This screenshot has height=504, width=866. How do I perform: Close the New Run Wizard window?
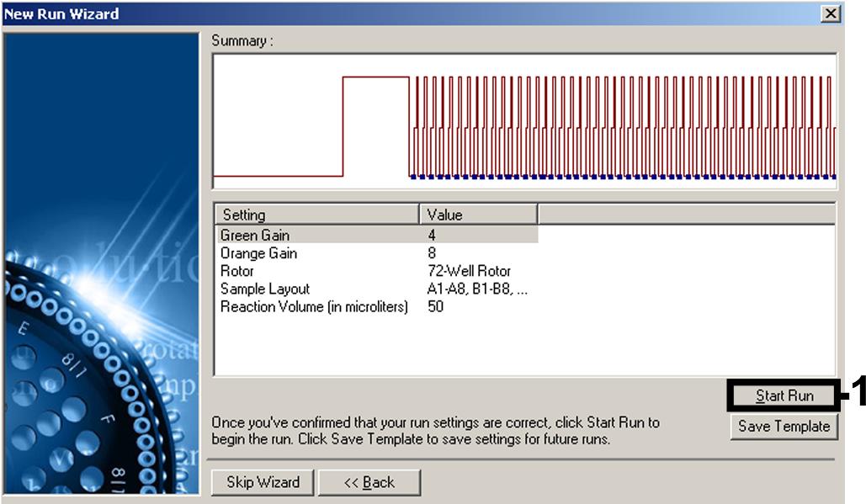[830, 13]
